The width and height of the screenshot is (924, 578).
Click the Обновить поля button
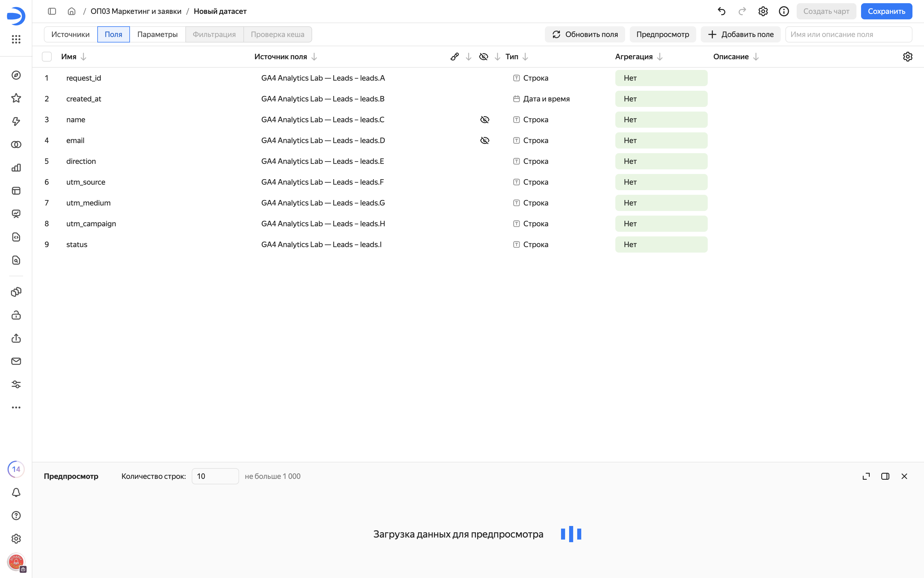(x=584, y=34)
